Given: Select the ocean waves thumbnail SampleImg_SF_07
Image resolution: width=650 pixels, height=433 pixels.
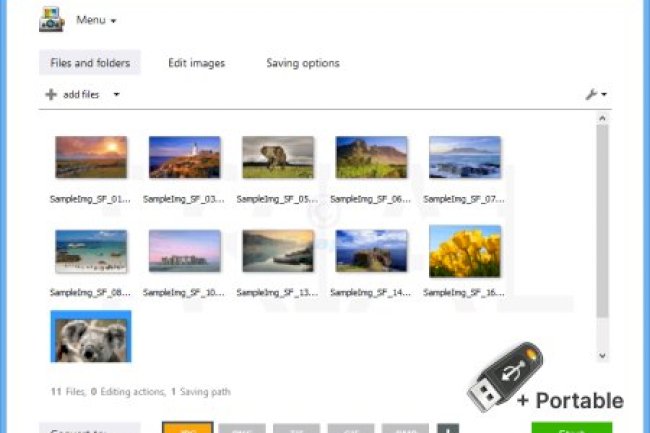Looking at the screenshot, I should [x=465, y=157].
